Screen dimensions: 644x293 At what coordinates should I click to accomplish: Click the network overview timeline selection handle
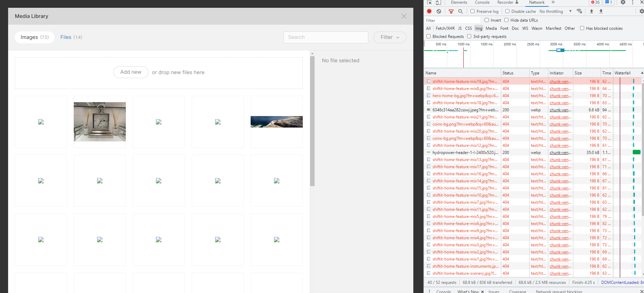point(560,50)
